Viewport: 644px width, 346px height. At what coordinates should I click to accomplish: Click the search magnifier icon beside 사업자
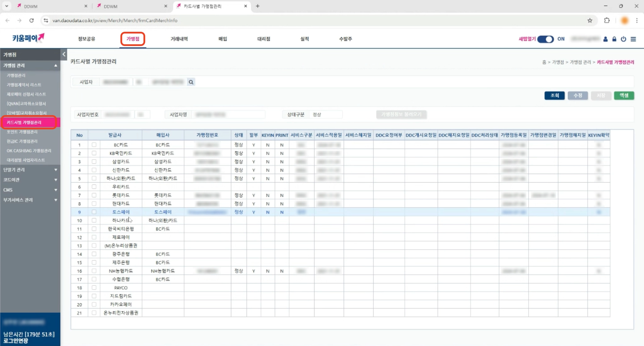pos(191,82)
